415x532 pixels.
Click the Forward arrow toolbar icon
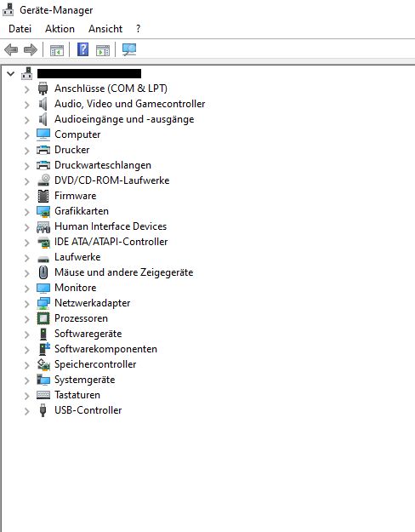pyautogui.click(x=31, y=50)
